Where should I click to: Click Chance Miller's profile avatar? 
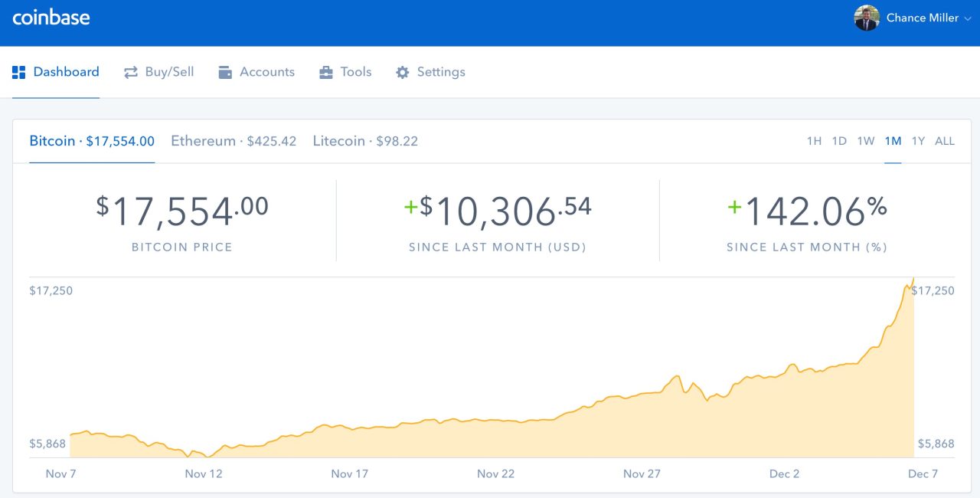tap(867, 18)
